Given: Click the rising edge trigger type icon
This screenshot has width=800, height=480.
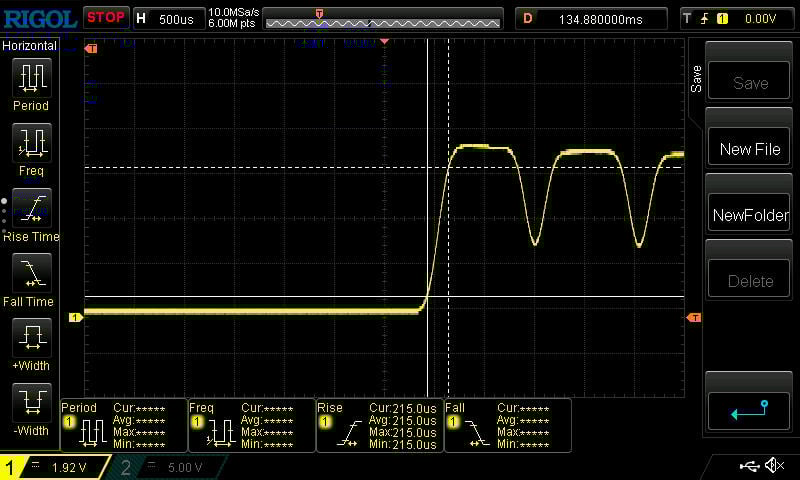Looking at the screenshot, I should tap(705, 19).
